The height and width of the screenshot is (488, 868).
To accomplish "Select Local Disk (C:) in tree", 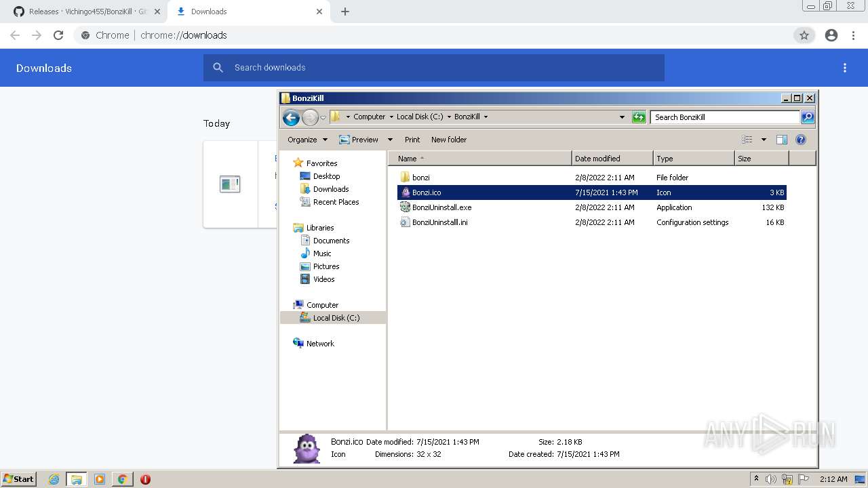I will tap(333, 318).
